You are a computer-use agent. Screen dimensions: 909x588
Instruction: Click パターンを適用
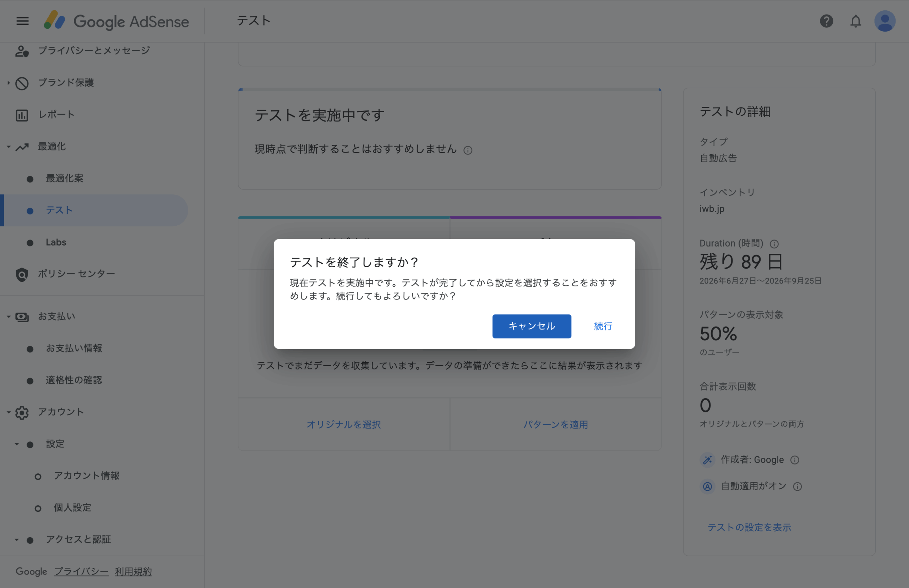pyautogui.click(x=556, y=425)
